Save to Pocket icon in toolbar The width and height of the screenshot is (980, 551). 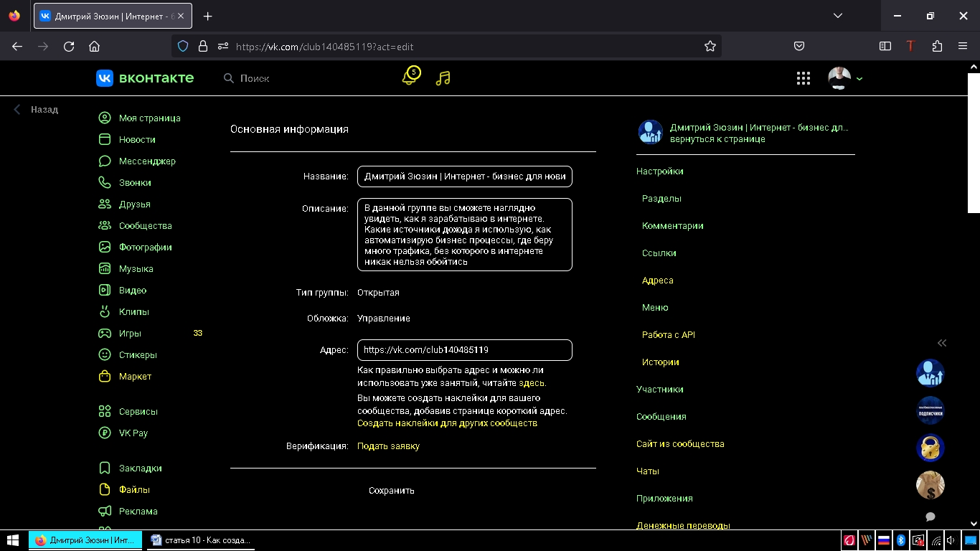click(799, 46)
